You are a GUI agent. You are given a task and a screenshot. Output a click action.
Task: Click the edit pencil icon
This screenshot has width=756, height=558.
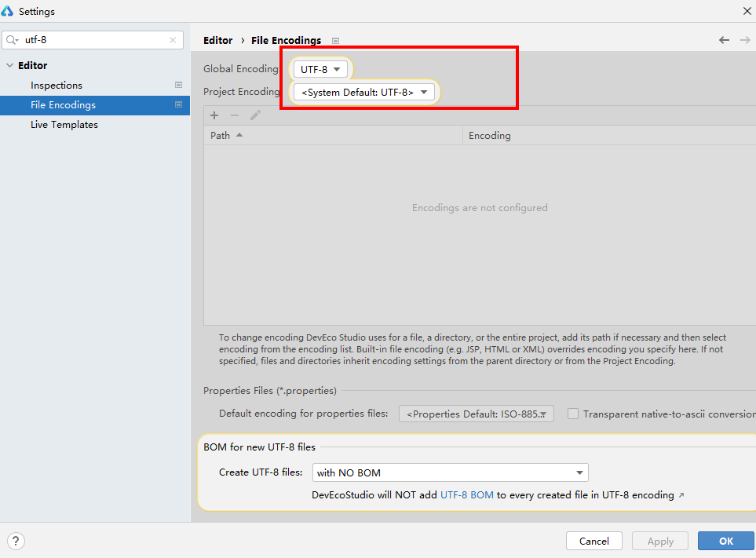pyautogui.click(x=256, y=115)
